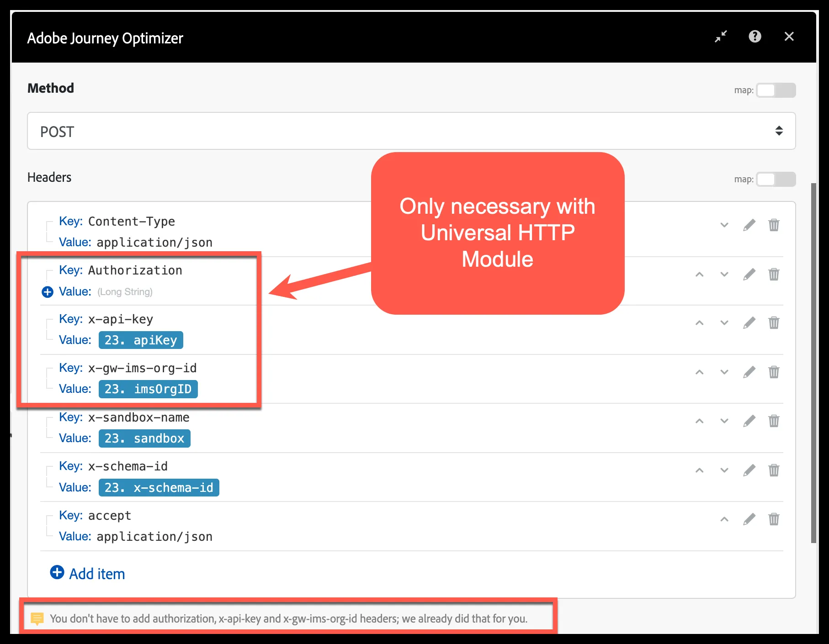The image size is (829, 644).
Task: Move x-sandbox-name header down
Action: pos(724,421)
